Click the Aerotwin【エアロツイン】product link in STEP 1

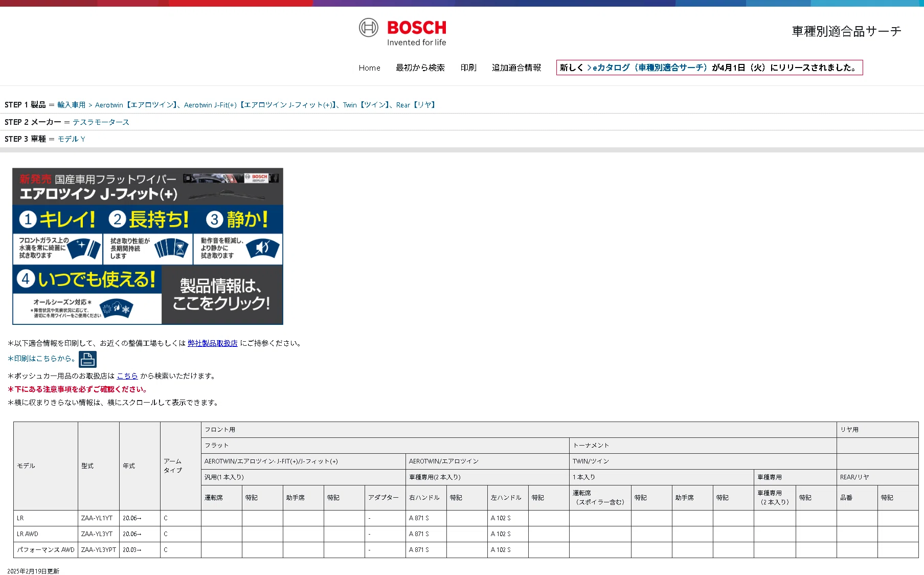click(136, 105)
